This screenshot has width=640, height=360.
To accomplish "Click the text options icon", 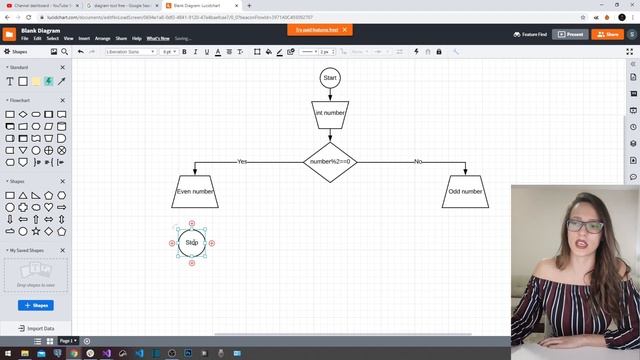I will [x=240, y=52].
